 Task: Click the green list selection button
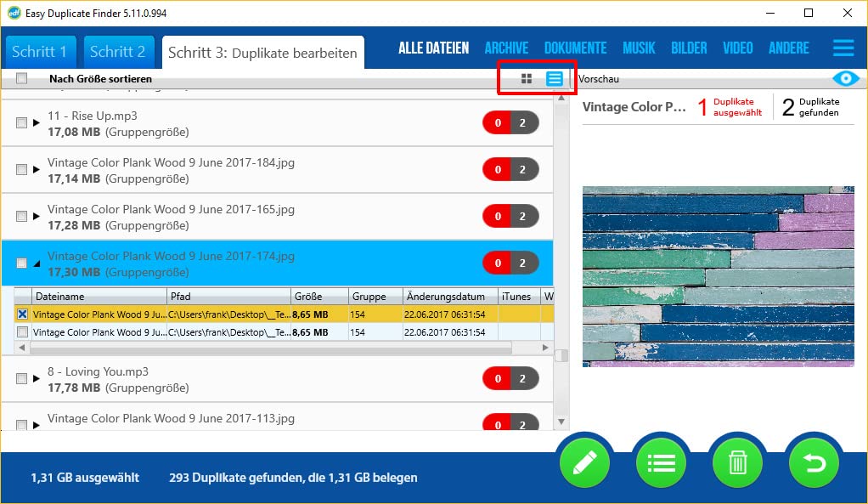[662, 462]
